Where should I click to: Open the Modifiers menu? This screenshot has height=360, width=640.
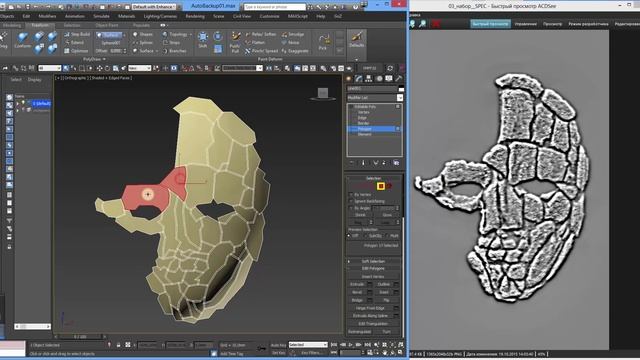click(x=47, y=16)
